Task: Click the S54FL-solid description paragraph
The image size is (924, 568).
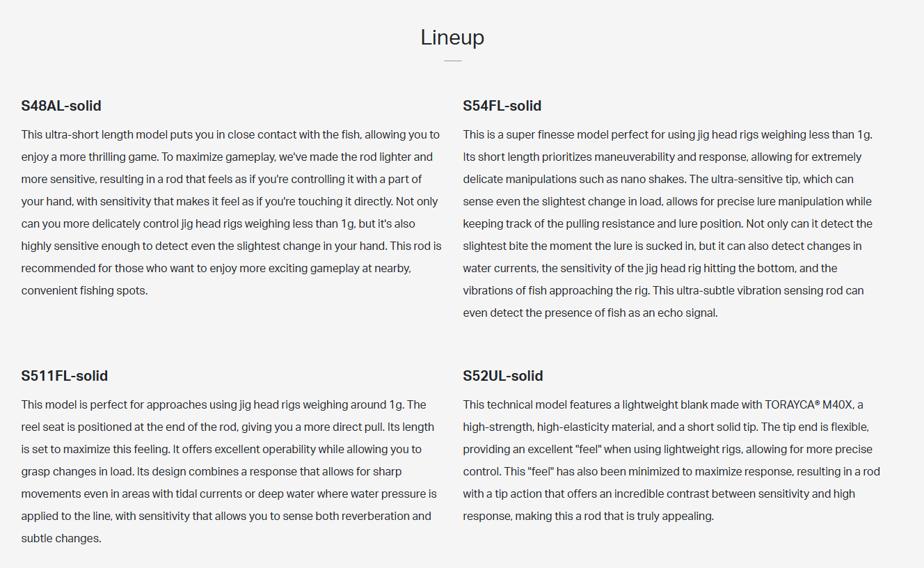Action: pyautogui.click(x=668, y=223)
